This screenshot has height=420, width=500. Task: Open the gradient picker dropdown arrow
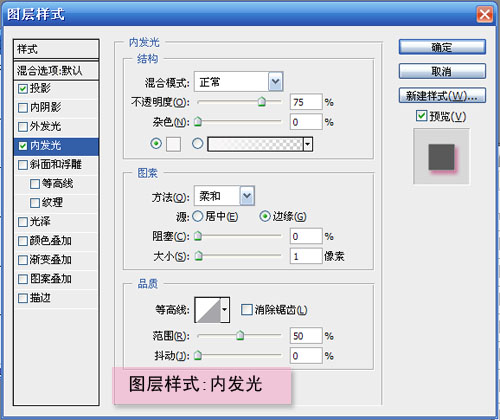coord(308,144)
